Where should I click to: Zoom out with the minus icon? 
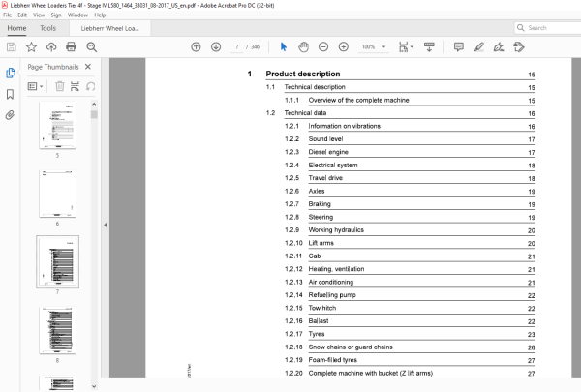pyautogui.click(x=323, y=47)
